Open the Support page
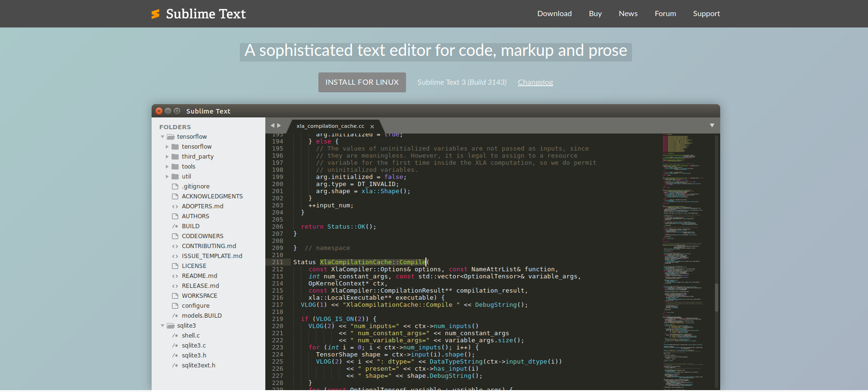 pyautogui.click(x=706, y=14)
